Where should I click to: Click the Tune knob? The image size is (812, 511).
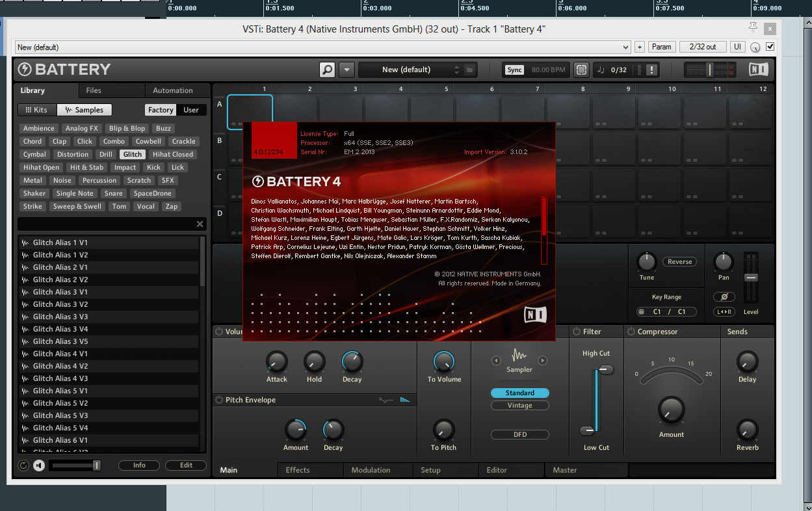point(646,262)
